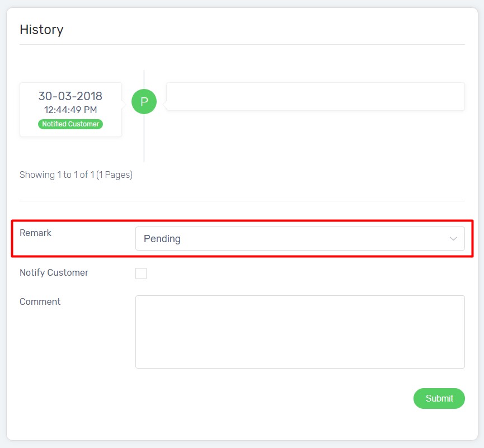This screenshot has width=484, height=448.
Task: Click the "Notify Customer" label text
Action: pyautogui.click(x=54, y=273)
